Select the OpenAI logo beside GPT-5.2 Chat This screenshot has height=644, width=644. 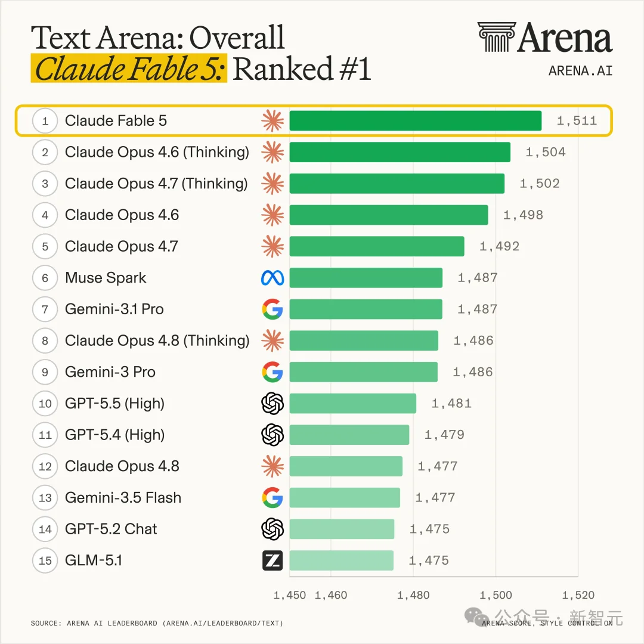click(x=273, y=529)
